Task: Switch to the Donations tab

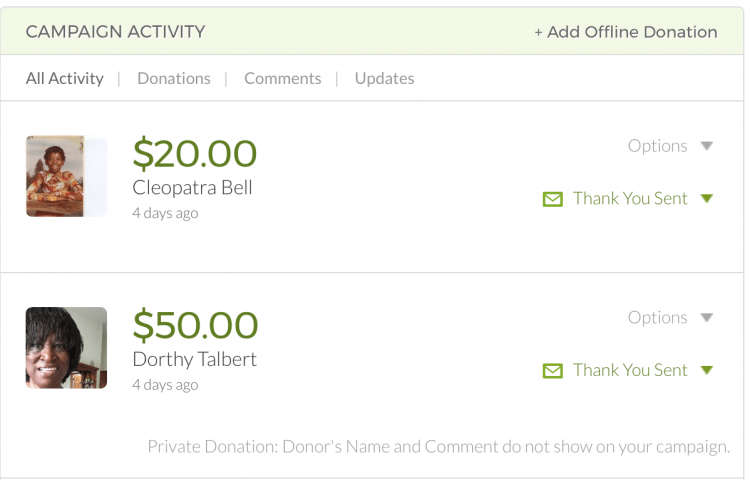Action: (x=174, y=78)
